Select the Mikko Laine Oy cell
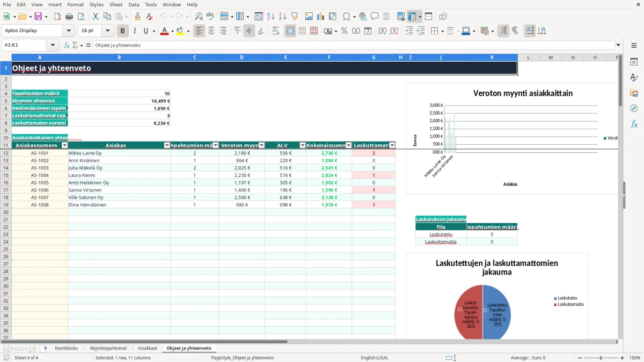644x362 pixels. pyautogui.click(x=119, y=153)
